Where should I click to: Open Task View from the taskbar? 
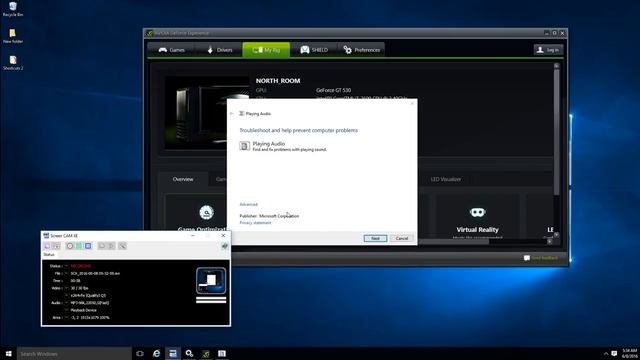140,353
